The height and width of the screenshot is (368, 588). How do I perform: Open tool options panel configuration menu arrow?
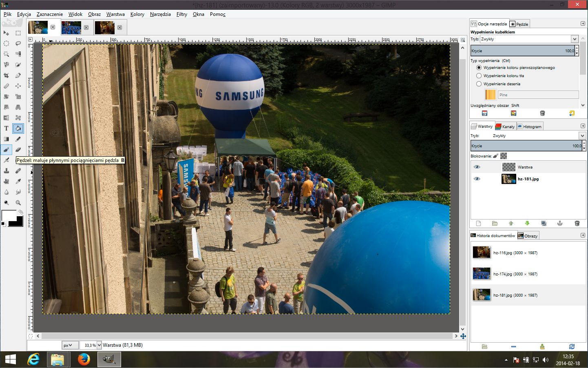click(x=583, y=24)
